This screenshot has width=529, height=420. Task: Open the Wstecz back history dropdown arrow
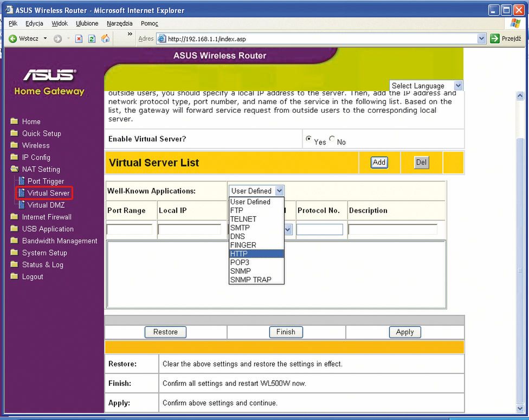pos(45,38)
